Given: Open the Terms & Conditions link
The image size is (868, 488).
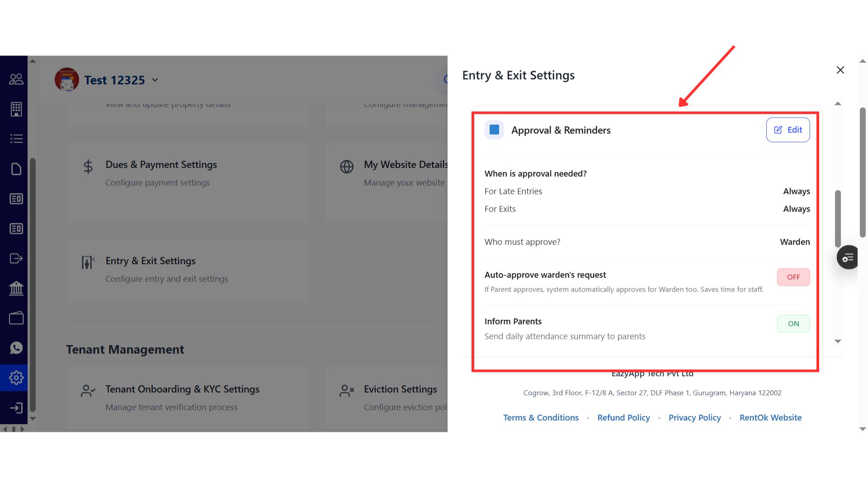Looking at the screenshot, I should tap(541, 418).
